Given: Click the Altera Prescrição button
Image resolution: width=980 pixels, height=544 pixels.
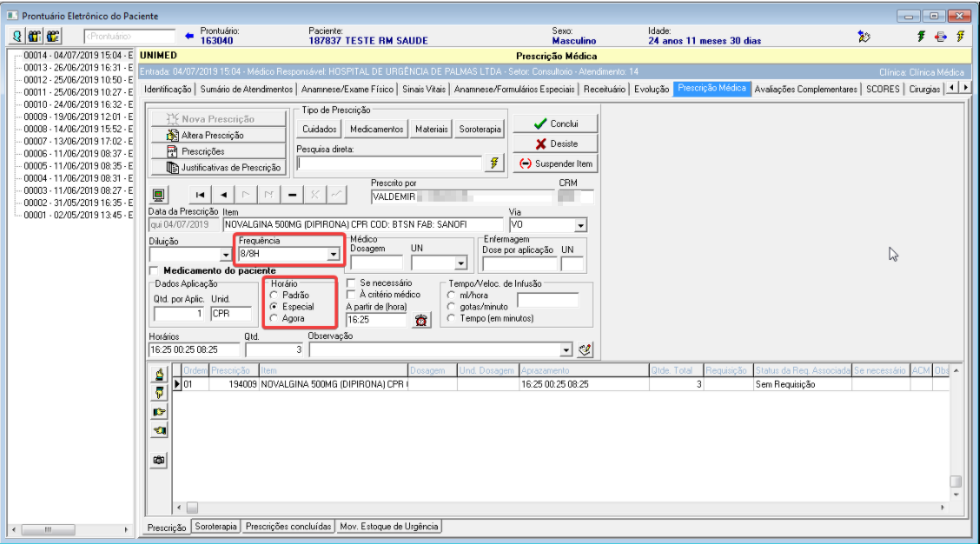Looking at the screenshot, I should [x=218, y=135].
